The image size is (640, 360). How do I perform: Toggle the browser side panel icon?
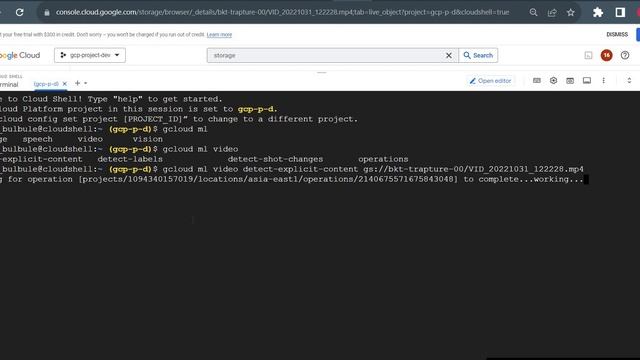point(620,13)
